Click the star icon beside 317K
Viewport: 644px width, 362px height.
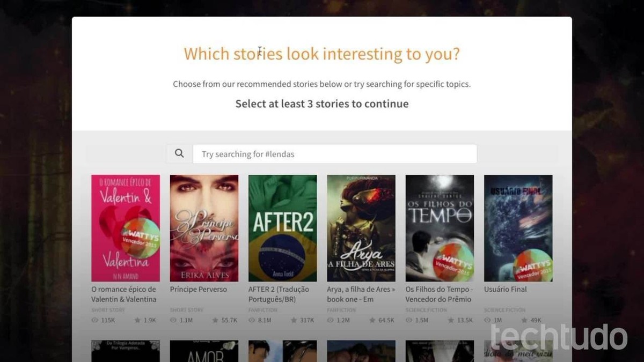[x=294, y=320]
